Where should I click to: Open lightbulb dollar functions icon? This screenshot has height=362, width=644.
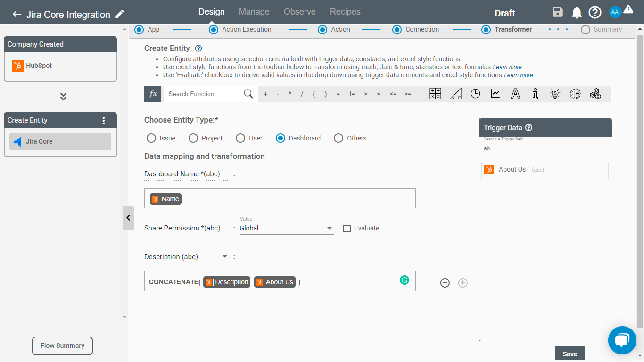(555, 94)
